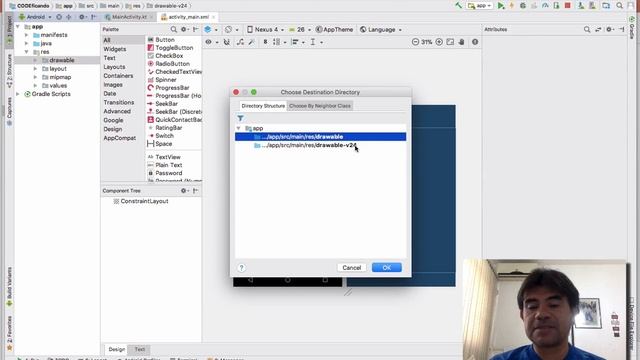Open Attributes panel gear settings
The height and width of the screenshot is (360, 640).
coord(609,29)
